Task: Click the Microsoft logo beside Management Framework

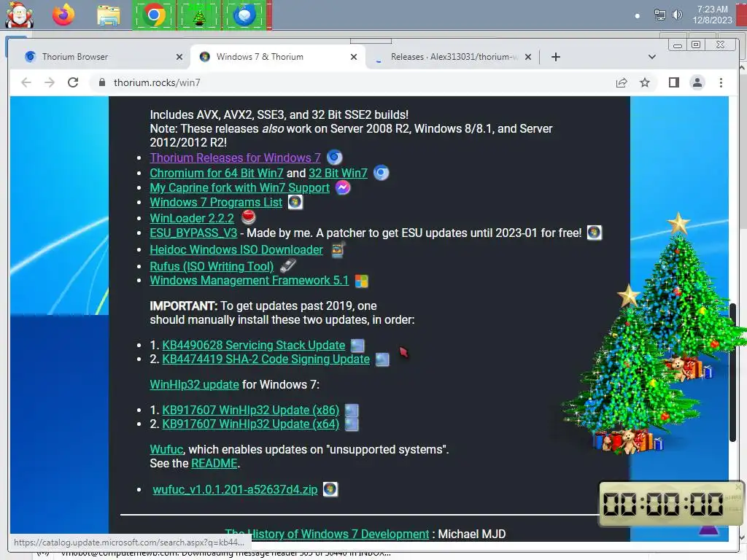Action: click(362, 281)
